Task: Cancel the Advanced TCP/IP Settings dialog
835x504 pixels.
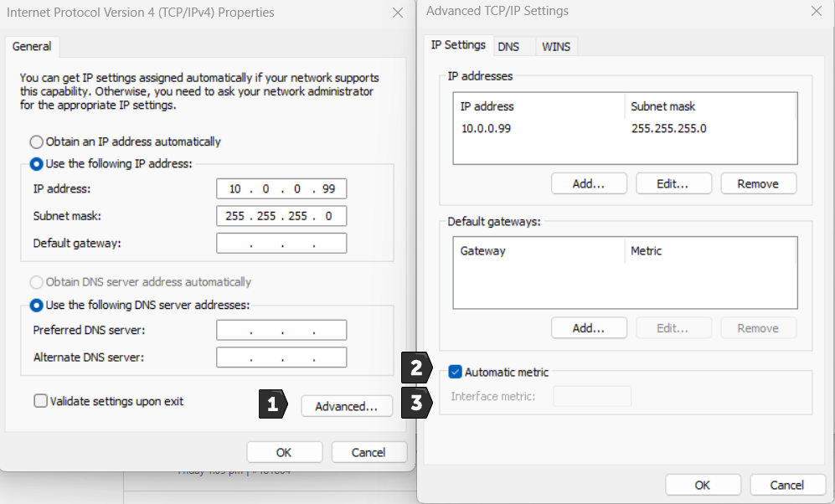Action: [787, 485]
